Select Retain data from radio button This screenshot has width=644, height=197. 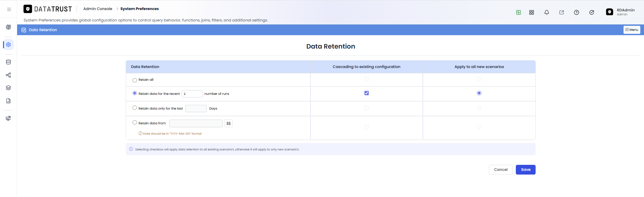[x=135, y=123]
